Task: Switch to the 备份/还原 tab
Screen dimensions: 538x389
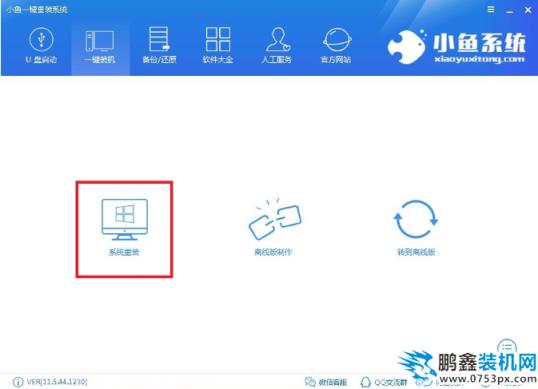Action: (x=159, y=46)
